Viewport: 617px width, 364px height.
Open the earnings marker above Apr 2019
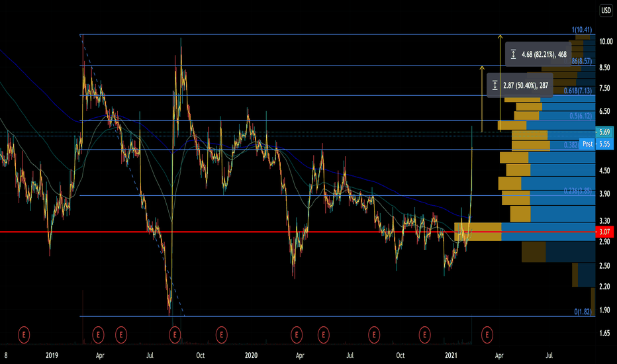pos(98,336)
